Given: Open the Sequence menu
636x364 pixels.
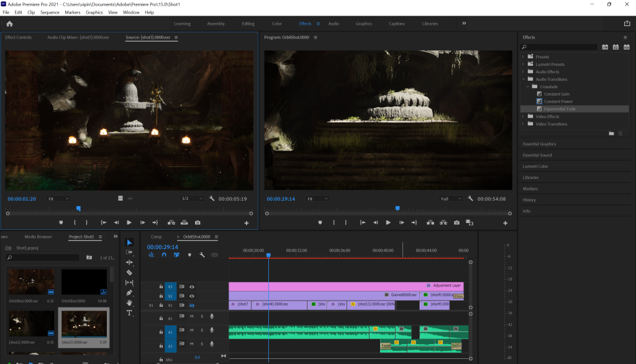Looking at the screenshot, I should pyautogui.click(x=50, y=12).
